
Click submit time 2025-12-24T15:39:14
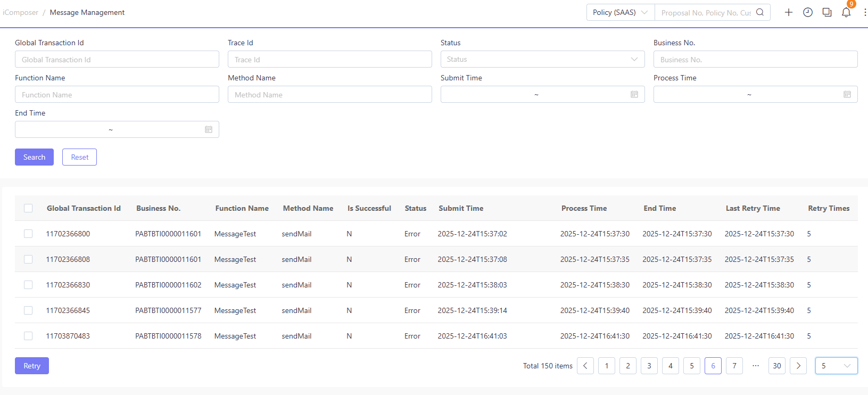point(472,310)
